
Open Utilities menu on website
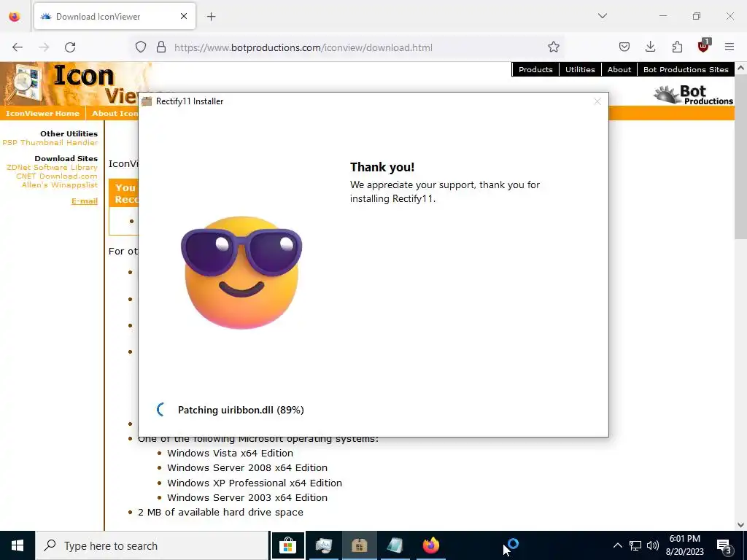(580, 69)
